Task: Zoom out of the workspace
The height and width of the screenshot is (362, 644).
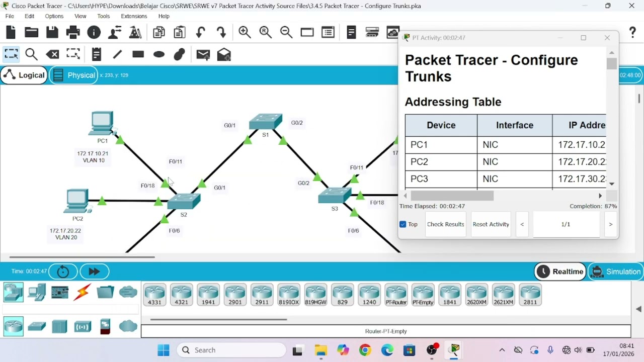Action: (x=286, y=33)
